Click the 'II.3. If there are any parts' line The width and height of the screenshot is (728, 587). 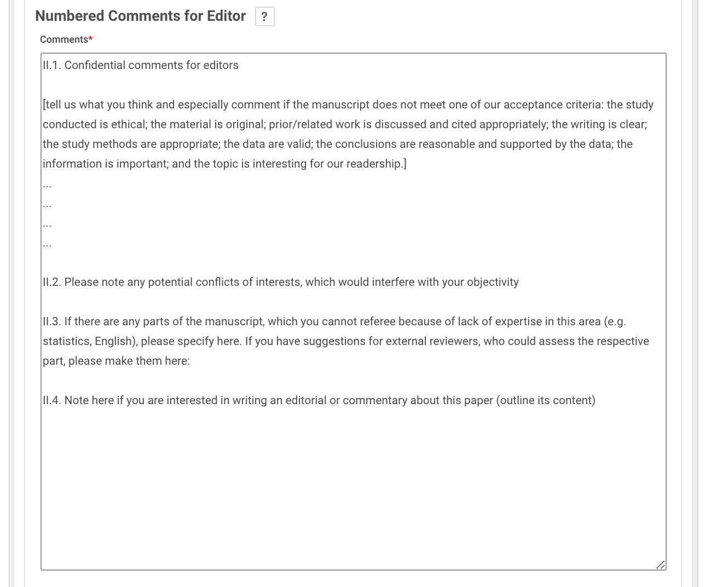pos(334,321)
